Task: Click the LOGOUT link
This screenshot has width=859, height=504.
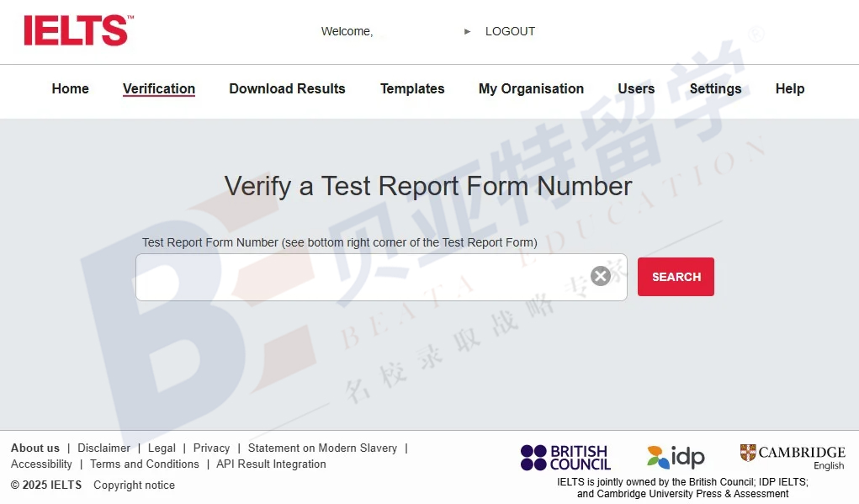Action: 510,32
